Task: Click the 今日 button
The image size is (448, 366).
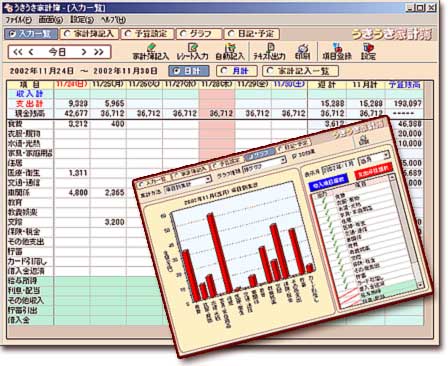Action: pyautogui.click(x=57, y=52)
